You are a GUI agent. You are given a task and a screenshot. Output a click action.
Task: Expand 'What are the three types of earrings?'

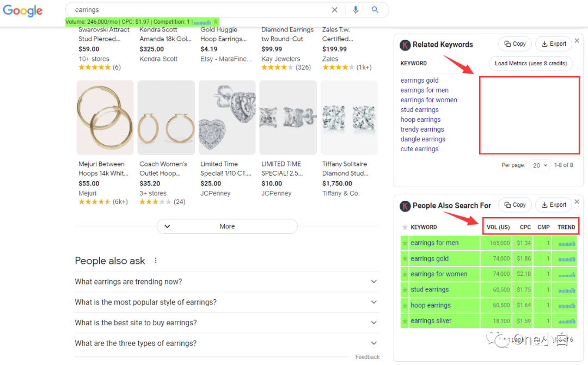[227, 343]
